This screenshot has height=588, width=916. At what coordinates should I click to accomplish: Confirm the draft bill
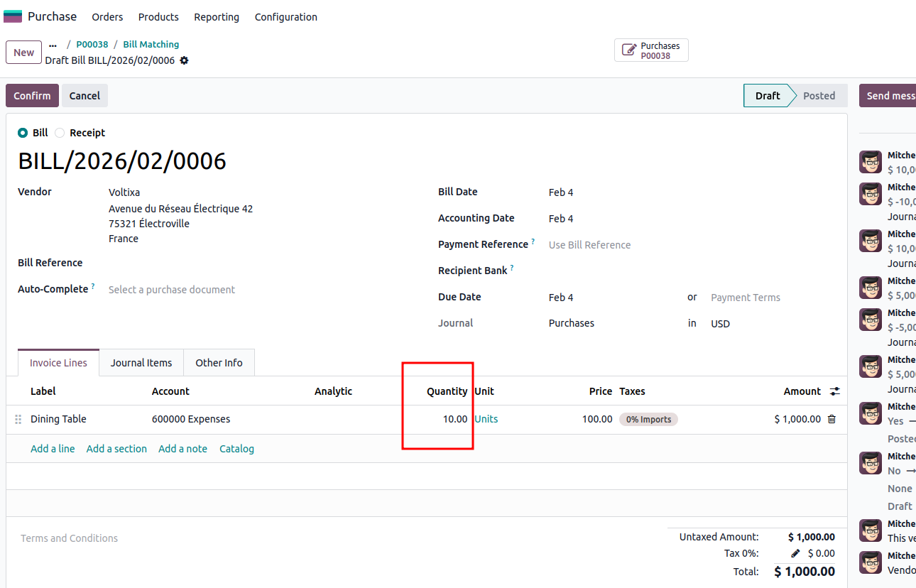[32, 96]
